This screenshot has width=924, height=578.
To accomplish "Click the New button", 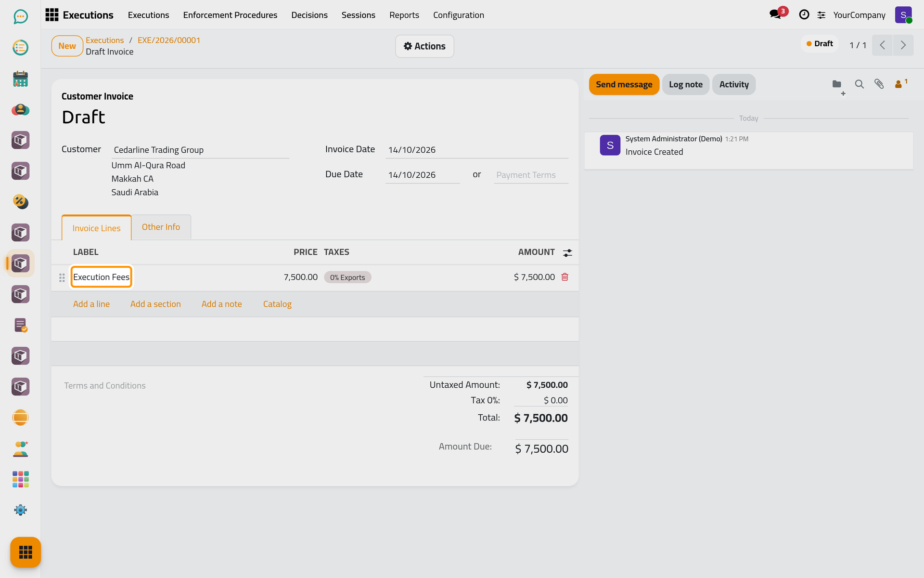I will tap(67, 46).
